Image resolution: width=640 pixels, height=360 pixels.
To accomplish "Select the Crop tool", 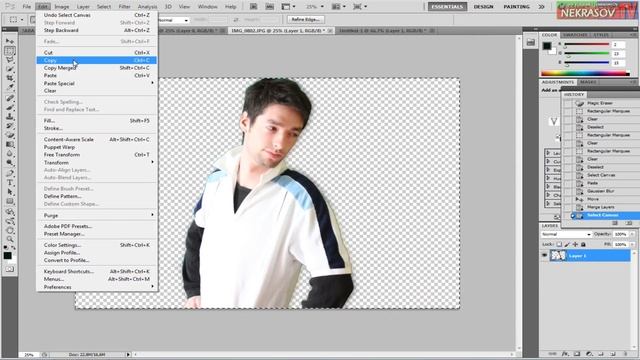I will [10, 78].
